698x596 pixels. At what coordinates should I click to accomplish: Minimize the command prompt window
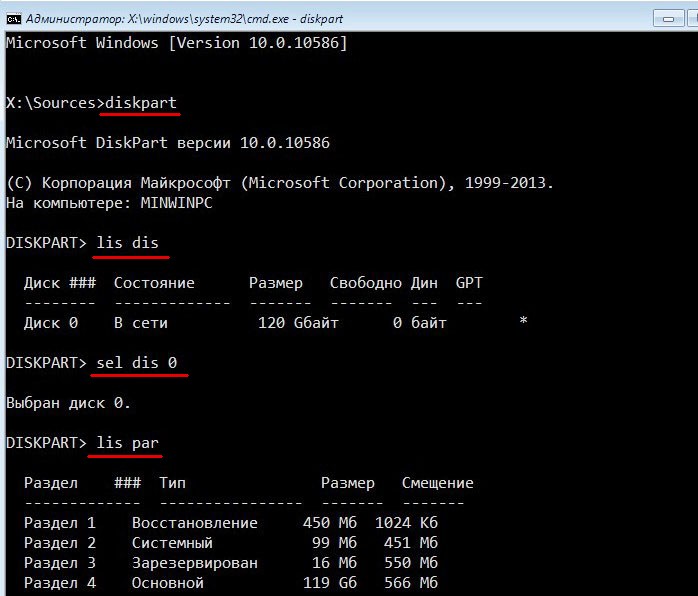point(668,19)
